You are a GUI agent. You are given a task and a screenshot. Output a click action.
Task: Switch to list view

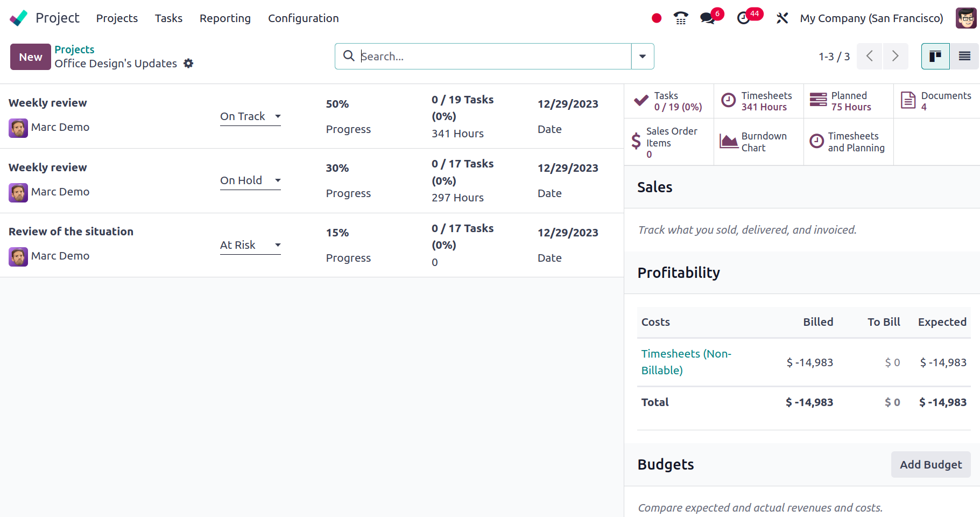click(964, 57)
